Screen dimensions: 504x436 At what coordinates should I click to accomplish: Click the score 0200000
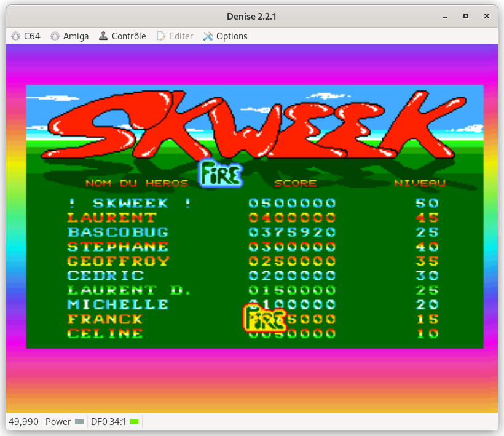tap(292, 275)
